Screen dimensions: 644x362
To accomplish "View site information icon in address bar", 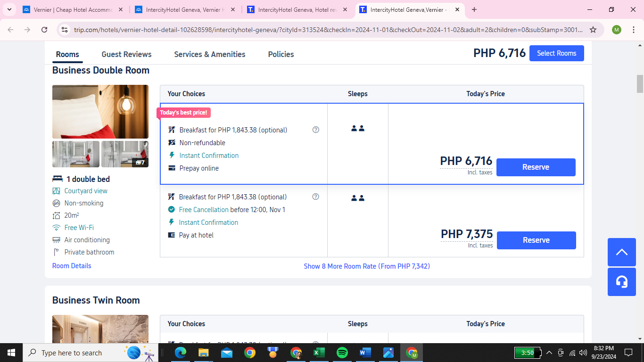I will click(65, 30).
